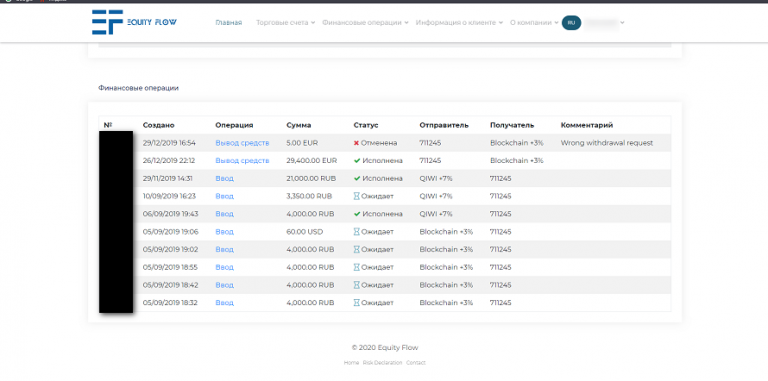Screen dimensions: 768x381
Task: Click the Операция column header
Action: 234,125
